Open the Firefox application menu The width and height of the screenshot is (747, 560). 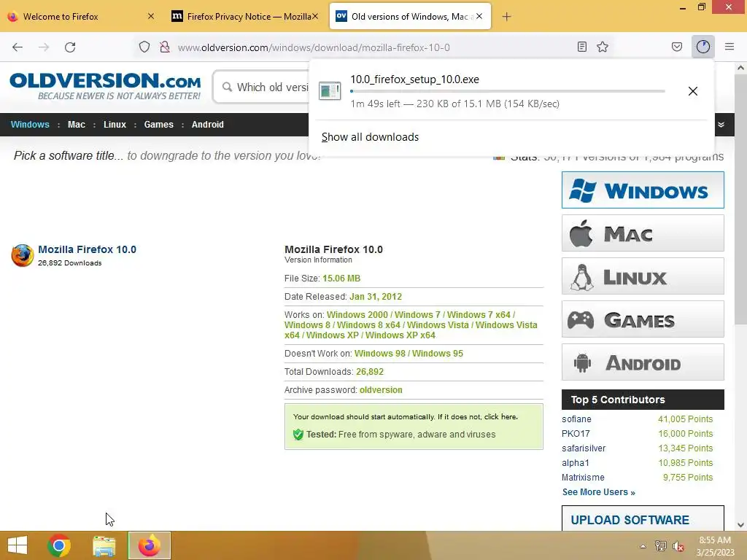(x=729, y=47)
